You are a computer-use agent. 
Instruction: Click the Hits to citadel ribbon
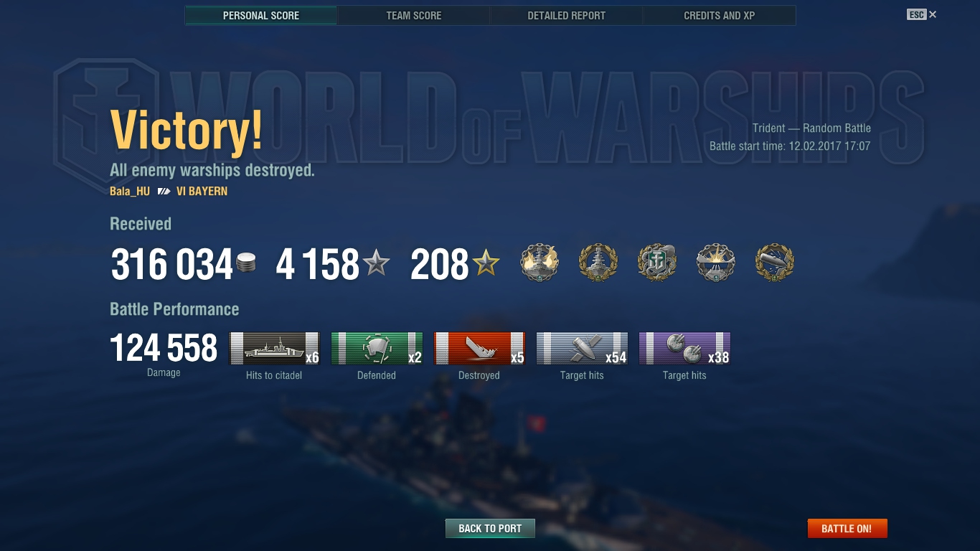point(274,349)
